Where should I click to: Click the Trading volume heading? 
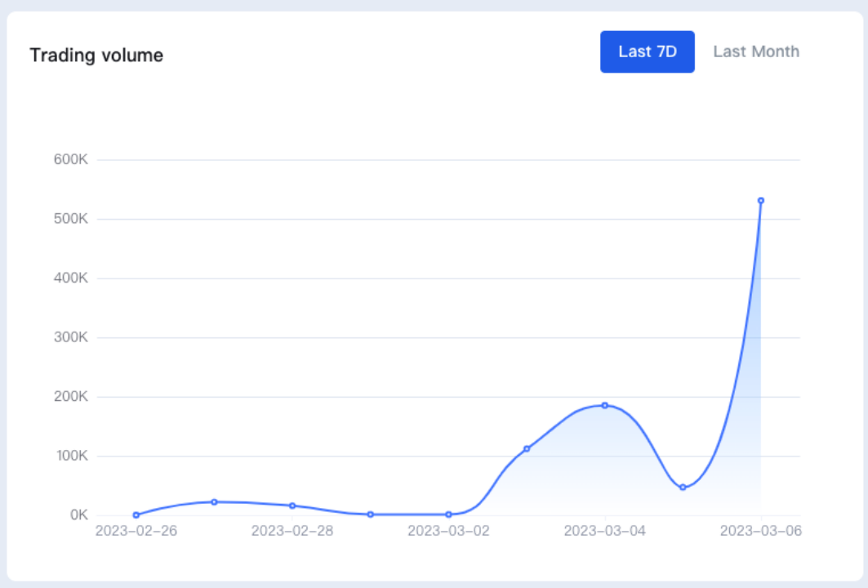[x=96, y=55]
